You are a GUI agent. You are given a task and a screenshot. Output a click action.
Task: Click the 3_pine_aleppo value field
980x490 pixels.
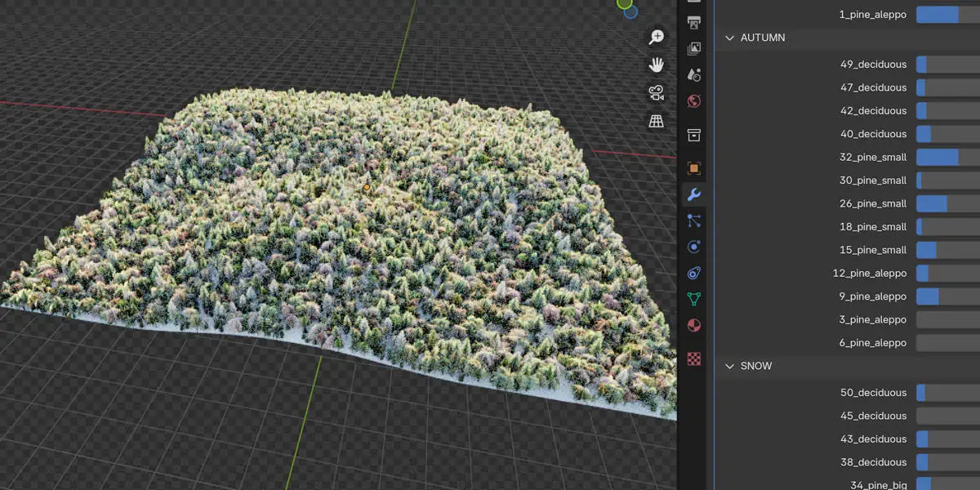(947, 319)
